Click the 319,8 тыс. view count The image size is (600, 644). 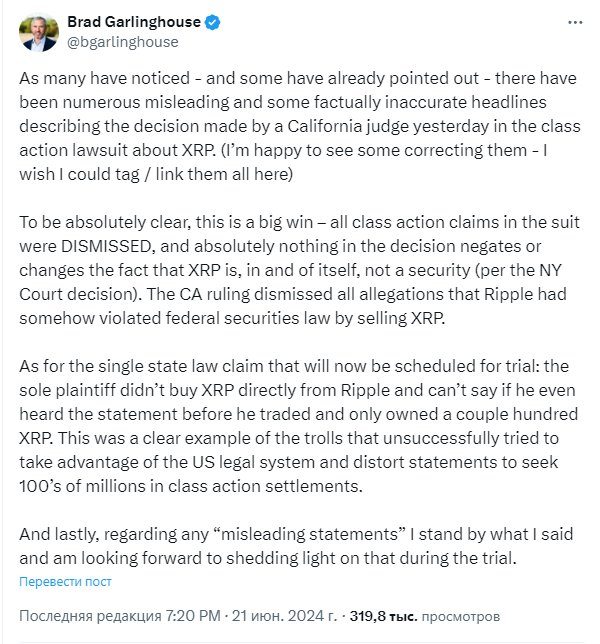tap(383, 616)
